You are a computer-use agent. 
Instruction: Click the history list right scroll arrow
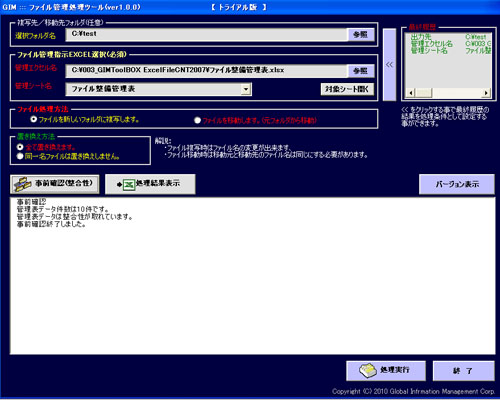487,93
